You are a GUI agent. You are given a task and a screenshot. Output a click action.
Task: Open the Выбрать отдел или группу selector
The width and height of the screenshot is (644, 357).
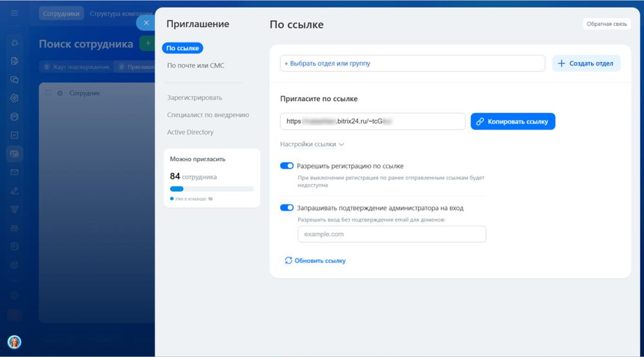click(x=412, y=63)
